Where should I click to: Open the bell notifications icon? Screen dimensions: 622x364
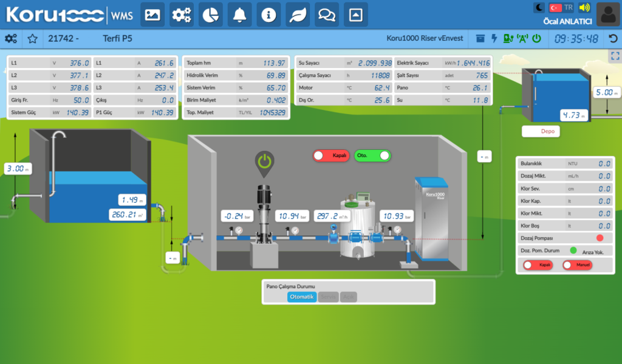239,15
